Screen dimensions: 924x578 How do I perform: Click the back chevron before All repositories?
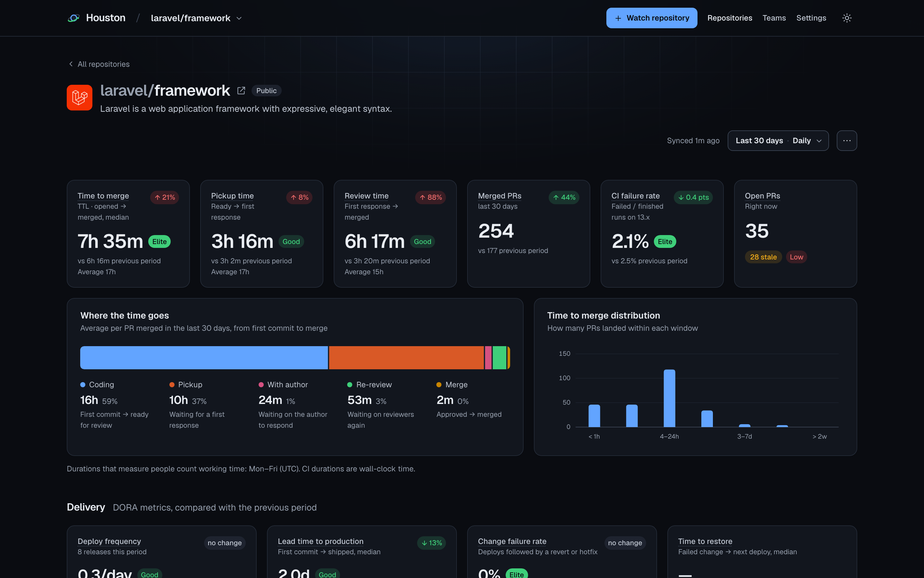pyautogui.click(x=71, y=64)
